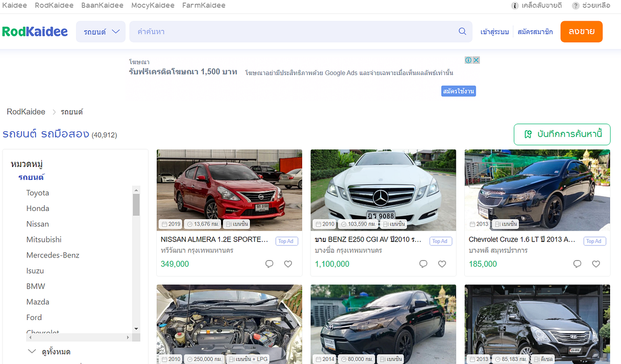The height and width of the screenshot is (364, 621).
Task: Click the สมัครสมาชิก register link
Action: click(535, 32)
